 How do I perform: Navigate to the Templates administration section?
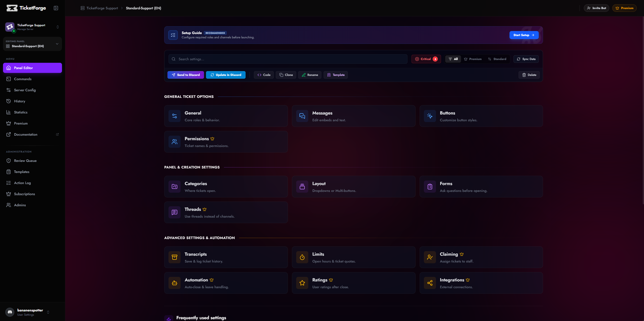(x=21, y=172)
